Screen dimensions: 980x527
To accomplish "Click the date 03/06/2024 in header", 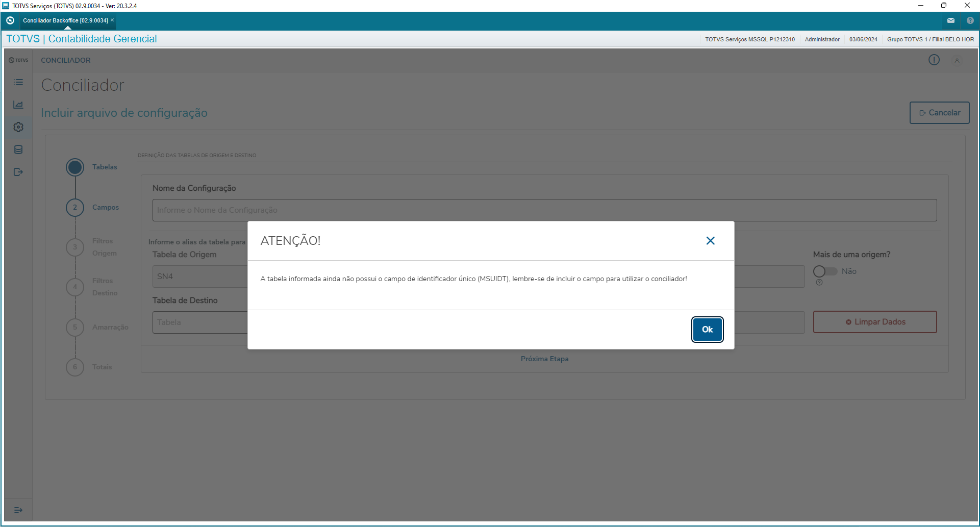I will 863,39.
